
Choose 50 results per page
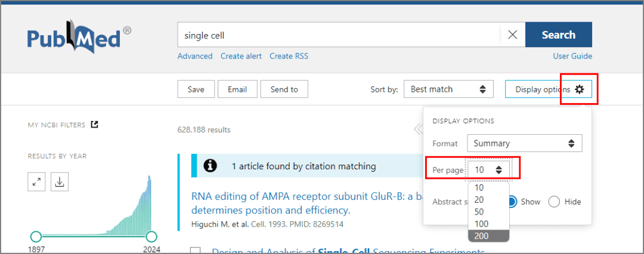pos(479,212)
